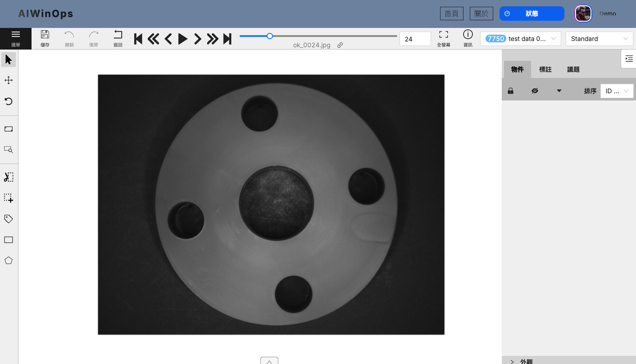636x364 pixels.
Task: Open the 資訊 info icon
Action: tap(468, 38)
